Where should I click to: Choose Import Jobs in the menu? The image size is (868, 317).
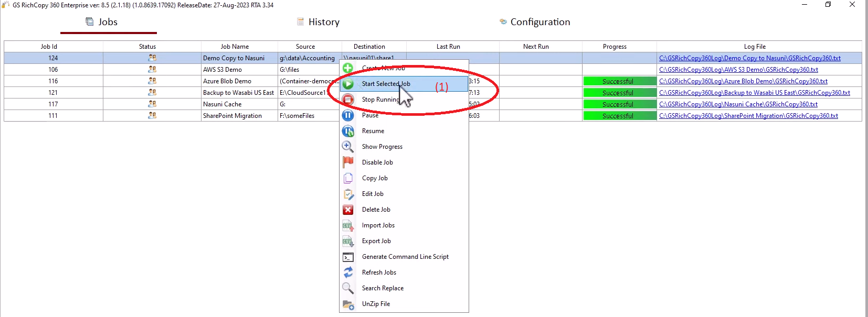378,225
